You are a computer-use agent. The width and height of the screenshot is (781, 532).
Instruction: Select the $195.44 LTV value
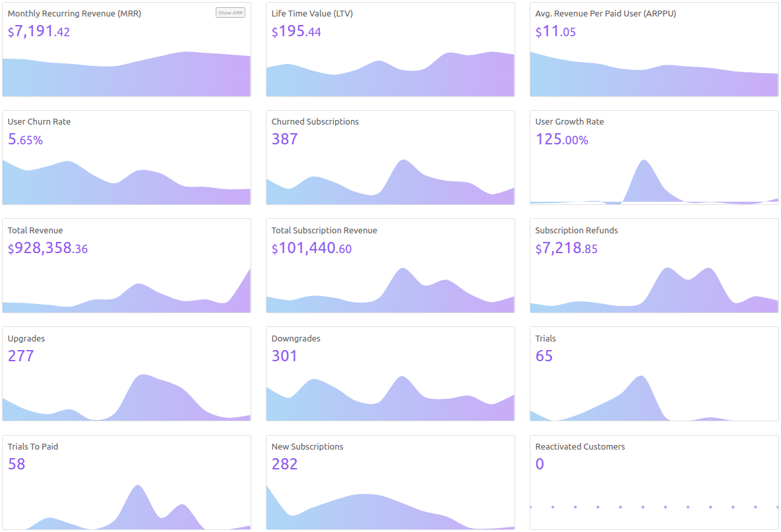pos(296,32)
